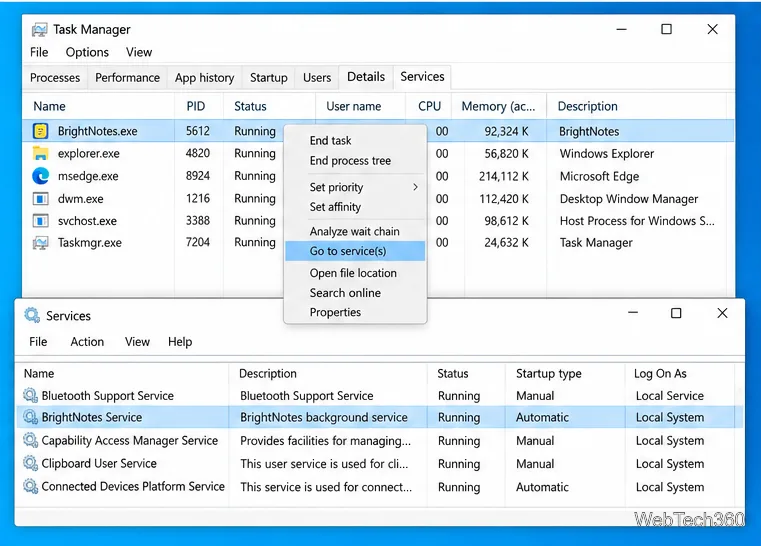Choose End process tree
The height and width of the screenshot is (546, 761).
pyautogui.click(x=350, y=161)
